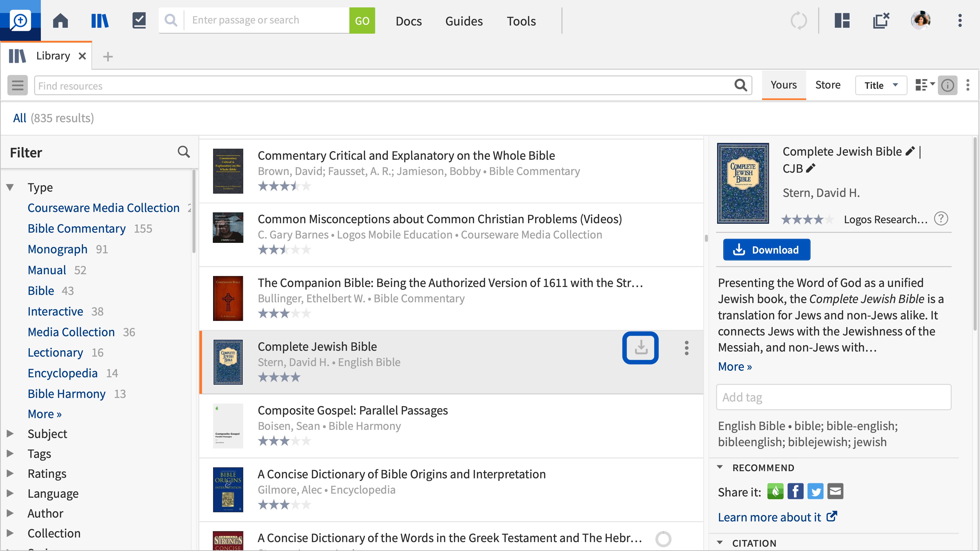This screenshot has height=551, width=980.
Task: Set rating stars in info panel
Action: pyautogui.click(x=807, y=219)
